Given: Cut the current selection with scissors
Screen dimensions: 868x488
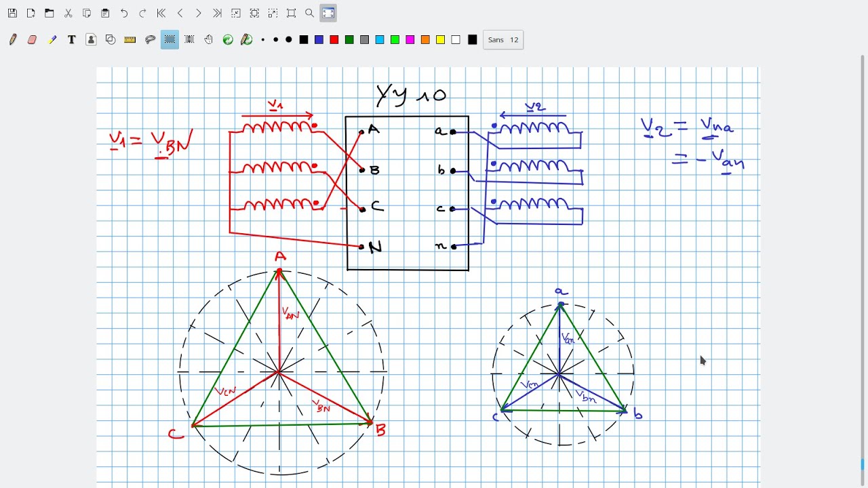Looking at the screenshot, I should point(68,13).
